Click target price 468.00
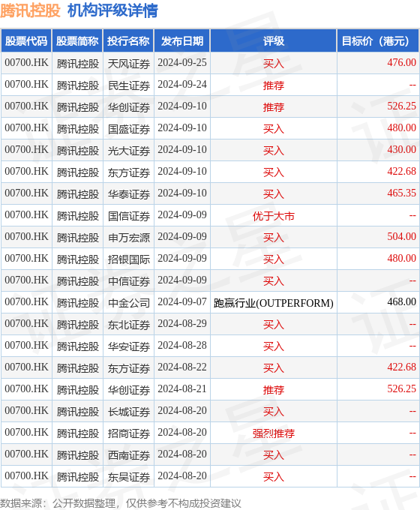420x510 pixels. coord(401,301)
